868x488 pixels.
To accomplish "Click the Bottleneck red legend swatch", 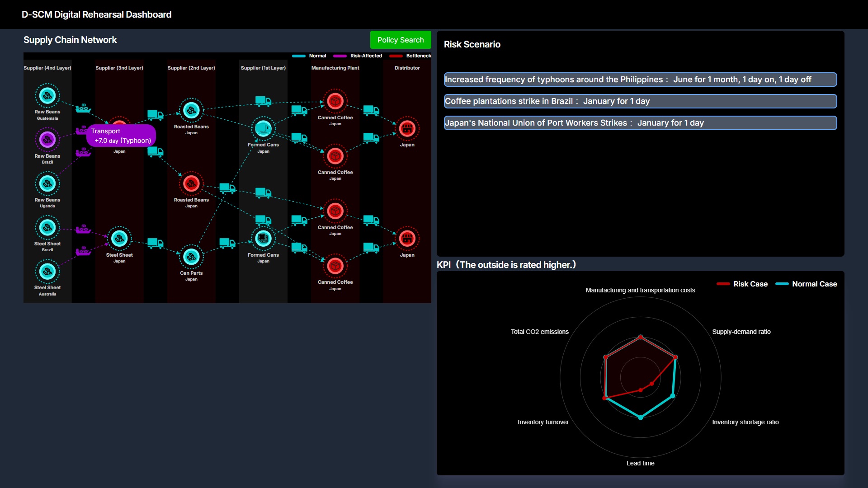I will pyautogui.click(x=396, y=56).
